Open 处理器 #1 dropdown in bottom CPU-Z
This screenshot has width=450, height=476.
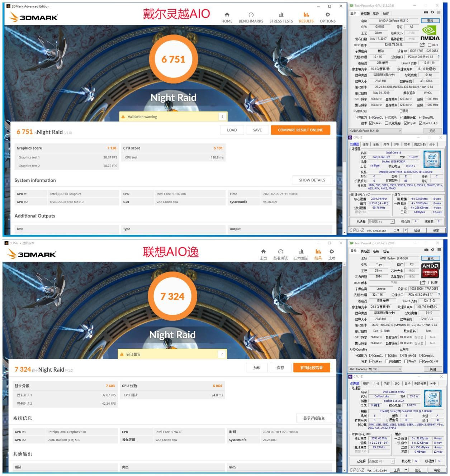[382, 461]
